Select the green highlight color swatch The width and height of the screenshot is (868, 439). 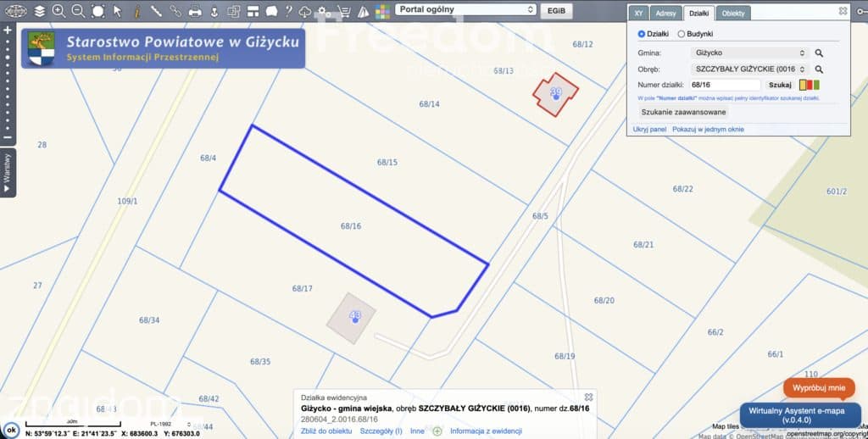tap(816, 85)
